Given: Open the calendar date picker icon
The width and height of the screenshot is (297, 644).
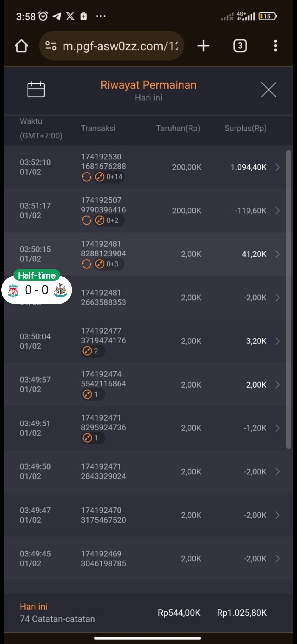Looking at the screenshot, I should 36,89.
